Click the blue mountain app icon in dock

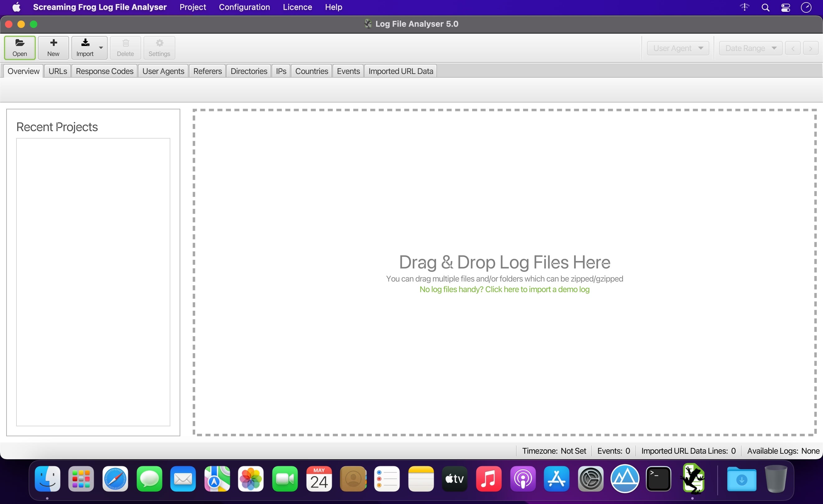tap(625, 479)
